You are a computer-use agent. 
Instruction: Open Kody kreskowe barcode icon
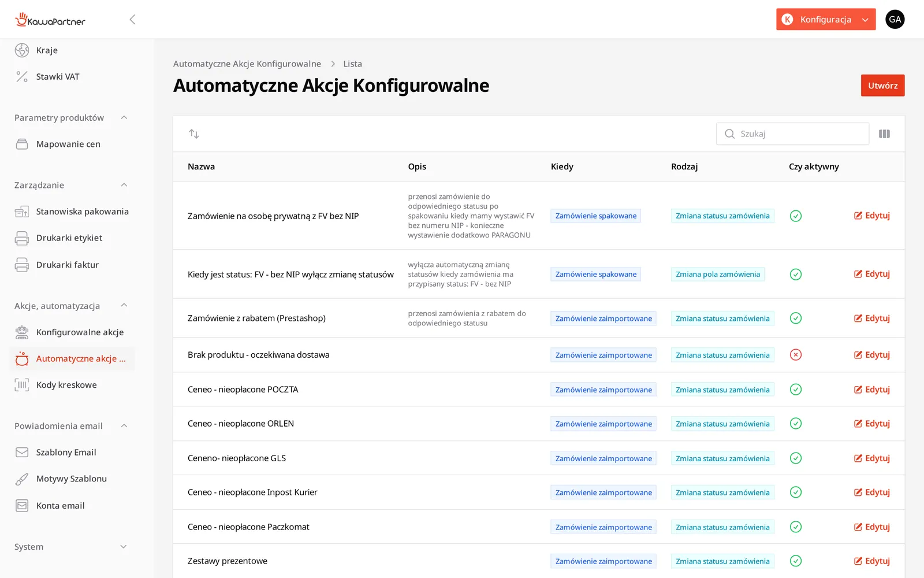click(22, 385)
